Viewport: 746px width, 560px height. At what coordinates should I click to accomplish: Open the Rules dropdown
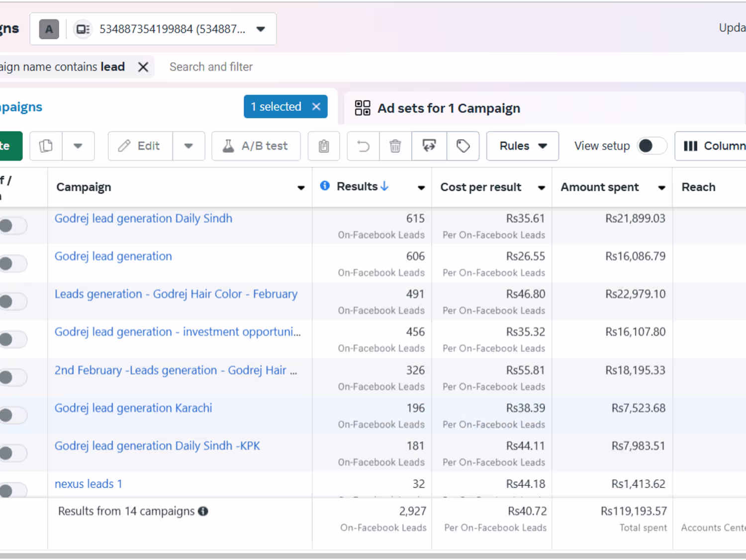click(x=522, y=146)
